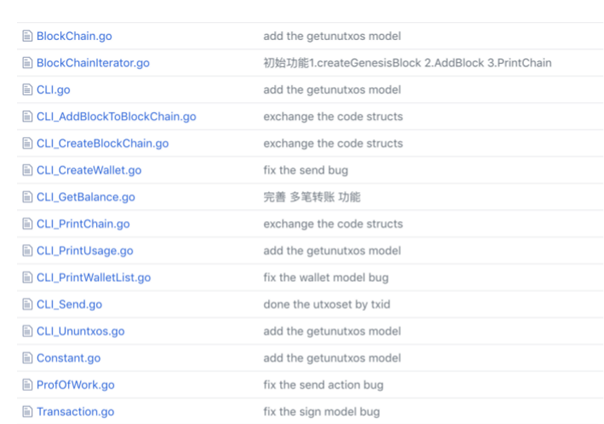The height and width of the screenshot is (424, 604).
Task: Open the CLI_AddBlockToBlockChain.go file
Action: tap(116, 117)
